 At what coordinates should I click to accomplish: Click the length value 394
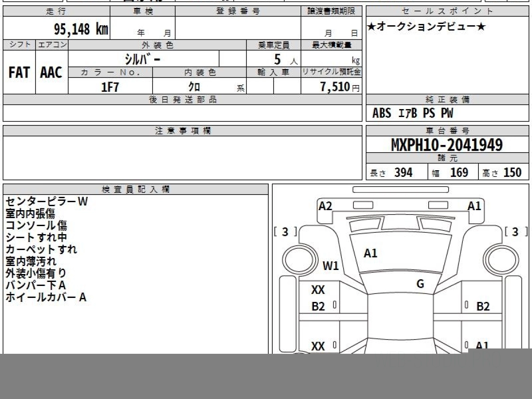click(403, 172)
